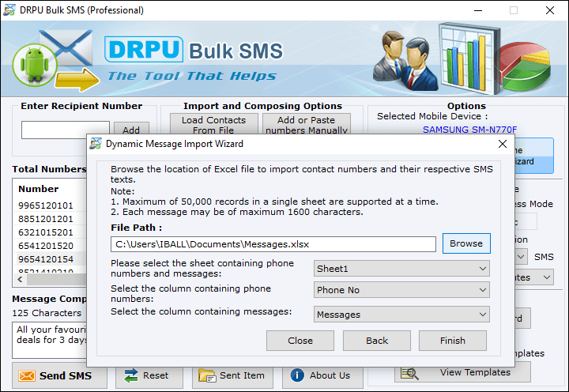
Task: Click the Close button in wizard dialog
Action: (x=300, y=341)
